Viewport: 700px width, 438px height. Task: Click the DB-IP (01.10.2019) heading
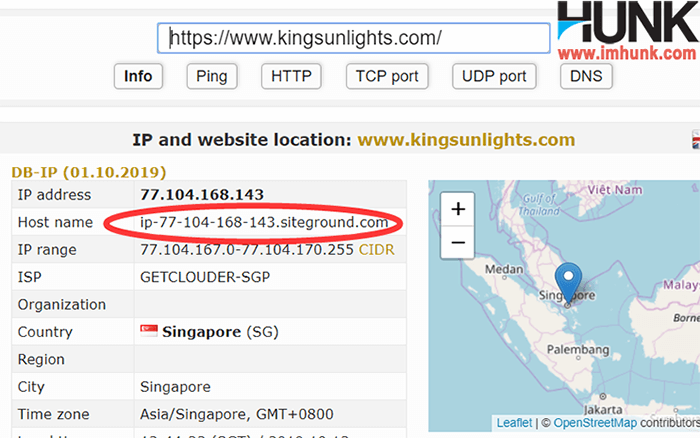[x=88, y=172]
